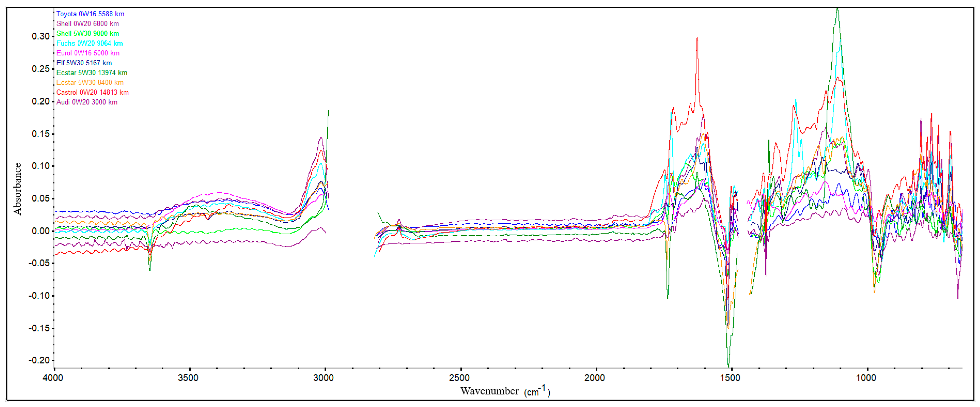Click the 3500 wavenumber tick label
980x407 pixels.
point(188,378)
